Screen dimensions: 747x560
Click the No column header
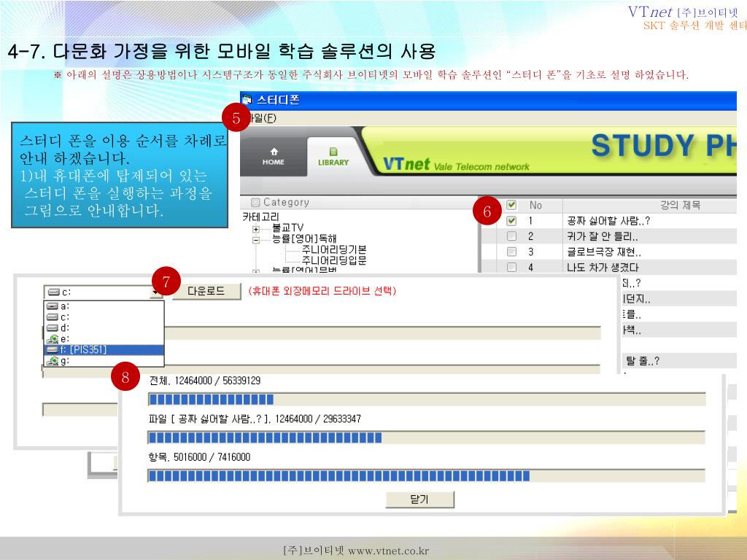535,205
